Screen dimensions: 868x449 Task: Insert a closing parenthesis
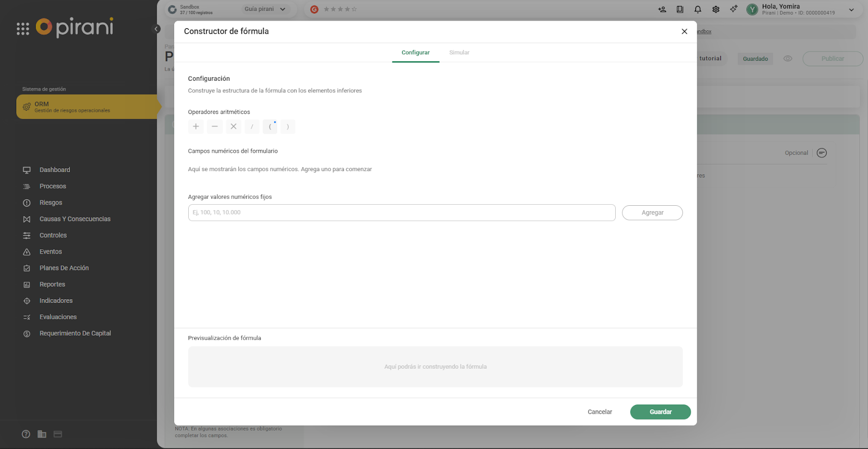[288, 127]
